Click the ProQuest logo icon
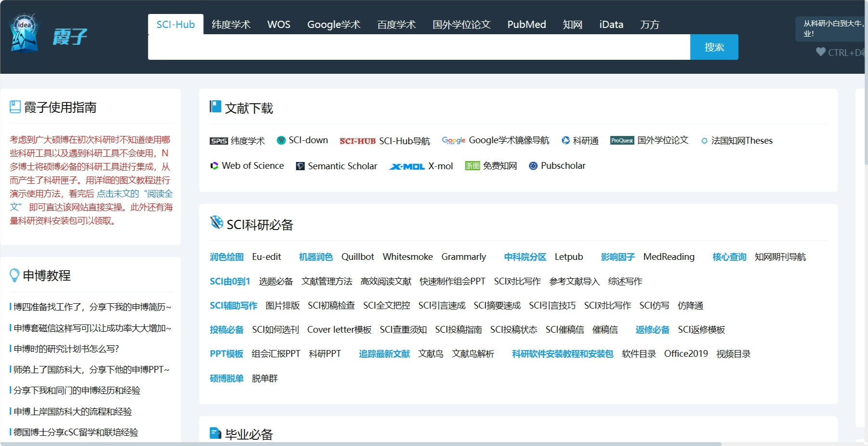Screen dimensions: 868x446 click(622, 140)
